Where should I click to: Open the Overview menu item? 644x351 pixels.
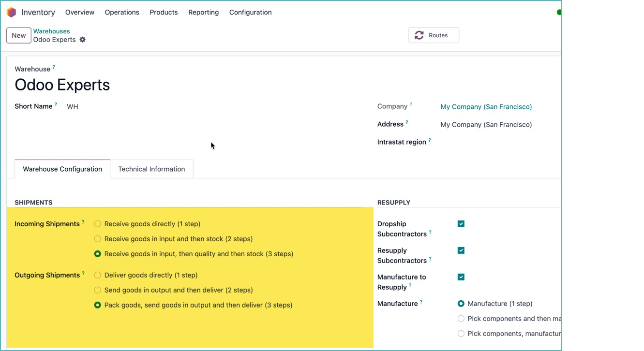pos(80,12)
